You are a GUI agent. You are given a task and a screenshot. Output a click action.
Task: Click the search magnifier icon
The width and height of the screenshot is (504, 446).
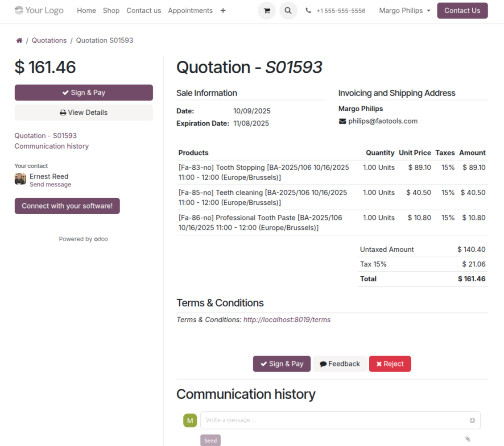coord(288,11)
